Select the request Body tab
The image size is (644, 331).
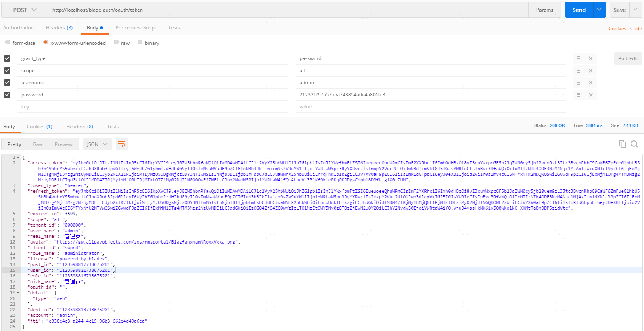(95, 28)
